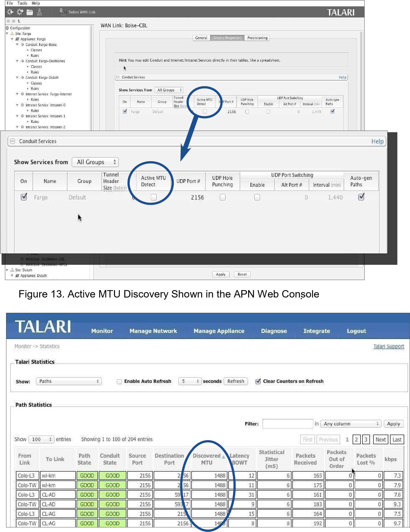Viewport: 410px width, 532px height.
Task: Select the Intranet Service: Intranet-1 globe icon
Action: click(x=22, y=116)
